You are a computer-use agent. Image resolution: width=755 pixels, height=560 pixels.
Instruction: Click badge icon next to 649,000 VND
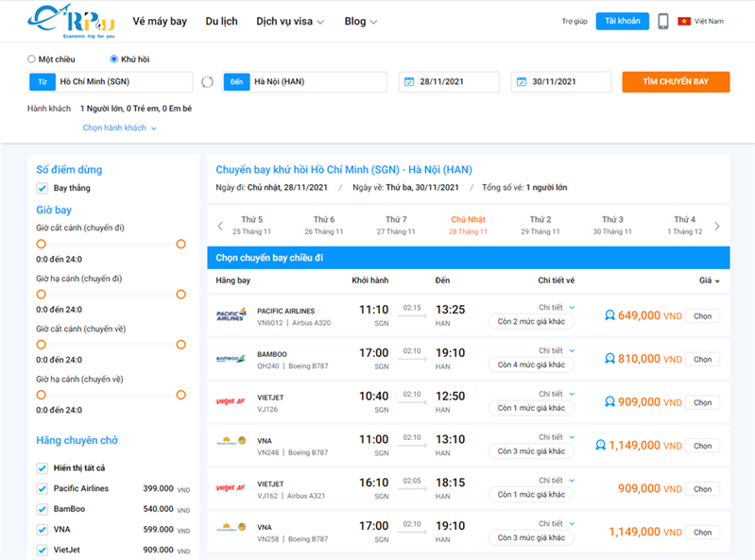coord(609,315)
